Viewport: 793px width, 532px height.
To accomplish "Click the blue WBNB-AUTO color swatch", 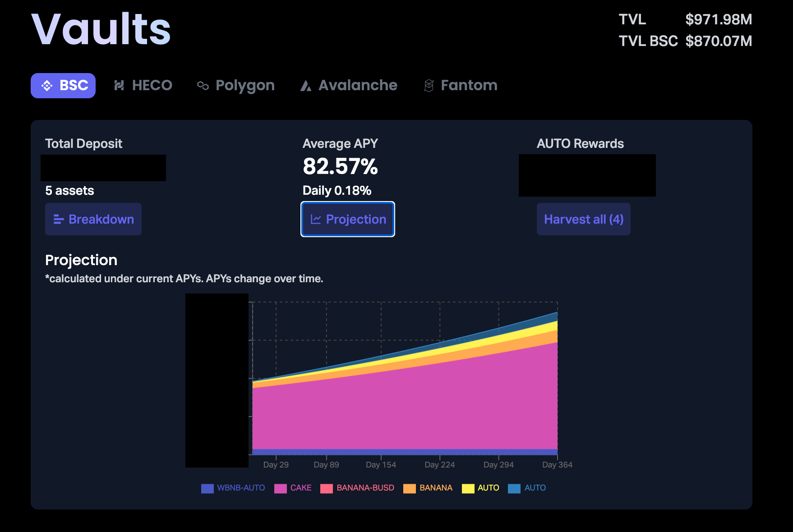I will pyautogui.click(x=207, y=488).
